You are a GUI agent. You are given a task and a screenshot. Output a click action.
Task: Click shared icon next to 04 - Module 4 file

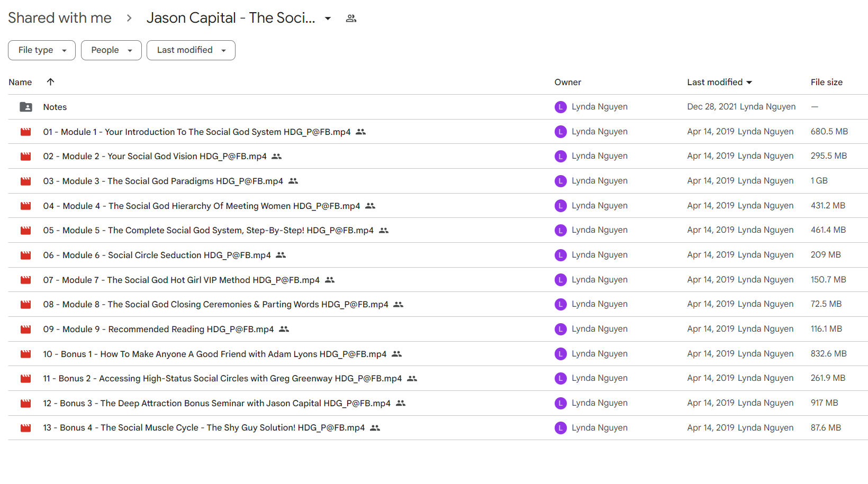tap(370, 206)
